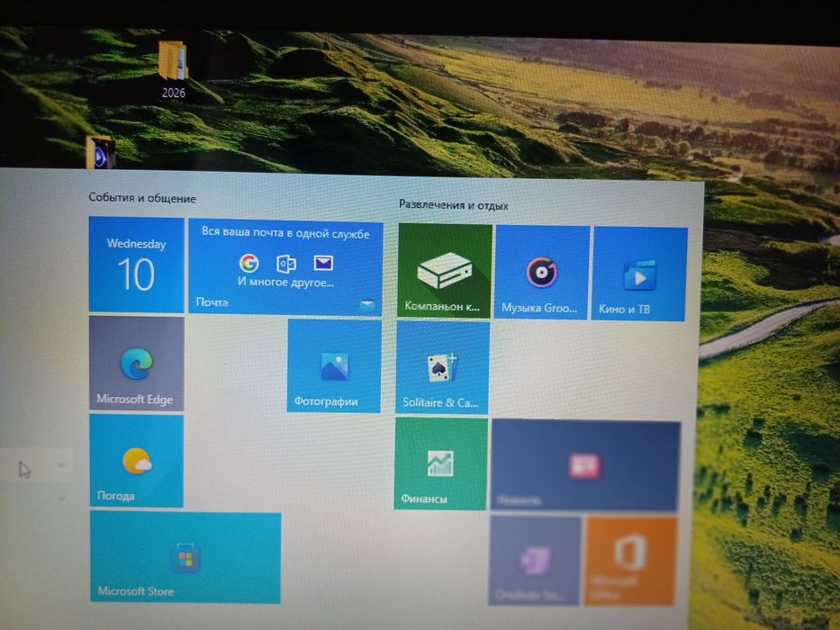The width and height of the screenshot is (840, 630).
Task: Launch Microsoft Store from its wide tile
Action: point(185,557)
